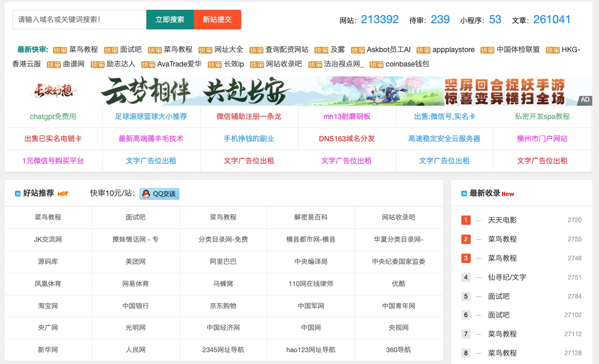
Task: Click the orange 新站提交 button
Action: (218, 20)
